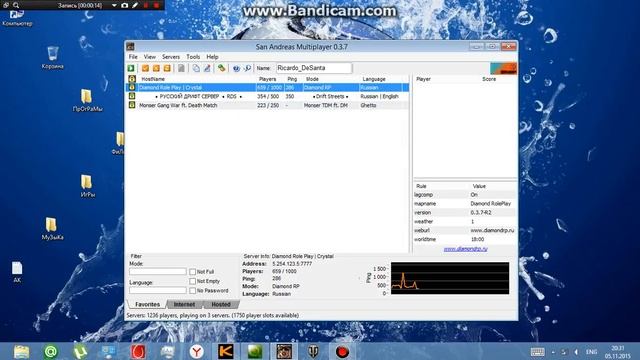Open the Help menu
This screenshot has width=640, height=360.
click(212, 57)
